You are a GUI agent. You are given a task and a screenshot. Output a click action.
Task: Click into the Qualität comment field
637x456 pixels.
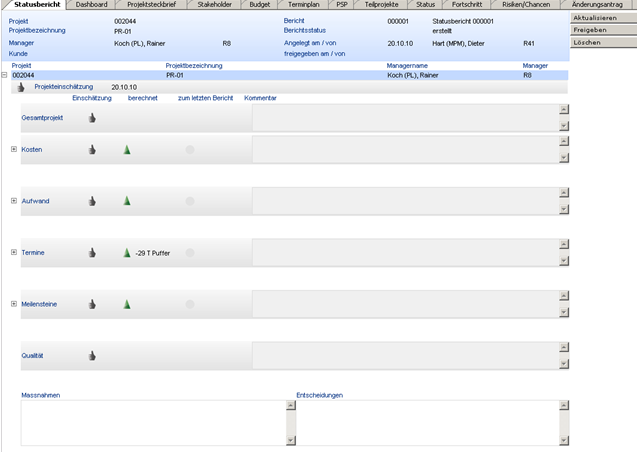[x=405, y=356]
